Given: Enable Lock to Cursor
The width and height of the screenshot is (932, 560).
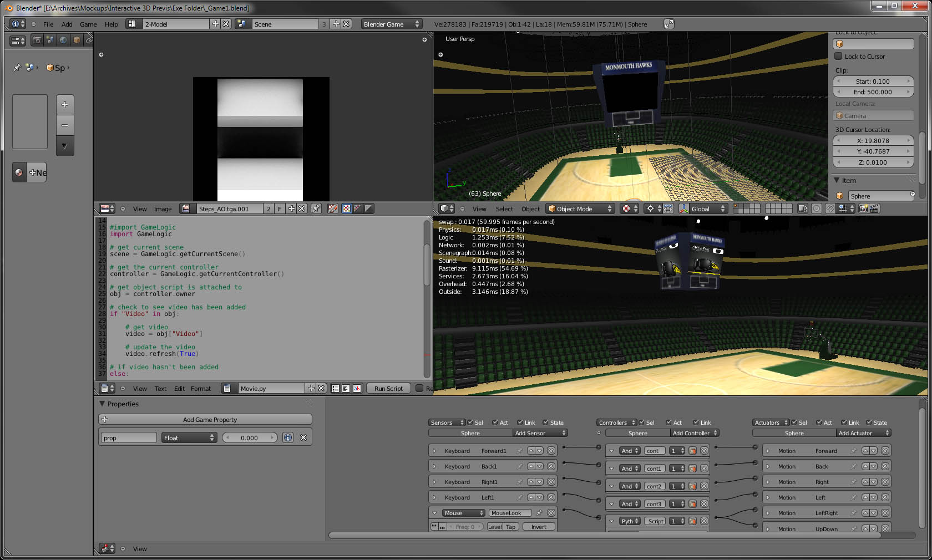Looking at the screenshot, I should [x=839, y=56].
